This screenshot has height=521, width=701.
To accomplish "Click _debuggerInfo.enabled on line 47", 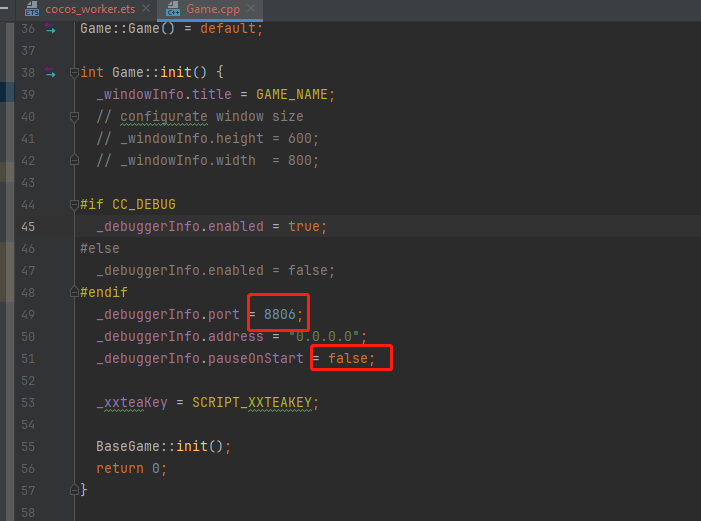I will coord(180,271).
